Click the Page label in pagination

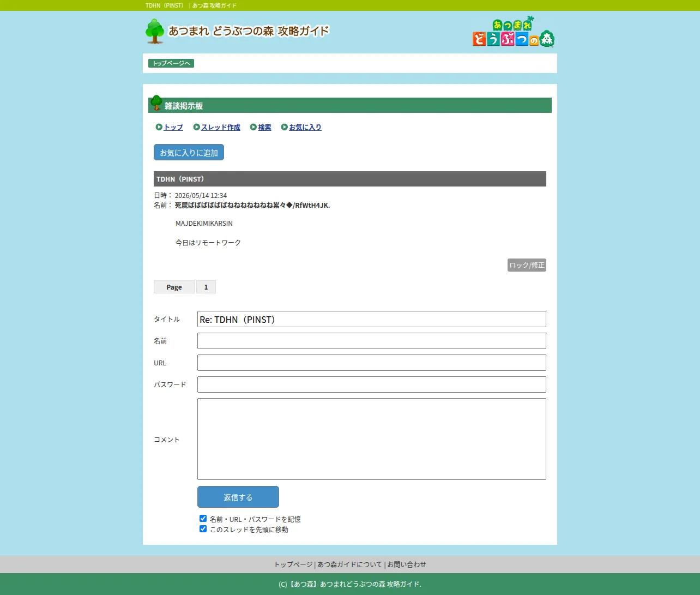point(174,287)
